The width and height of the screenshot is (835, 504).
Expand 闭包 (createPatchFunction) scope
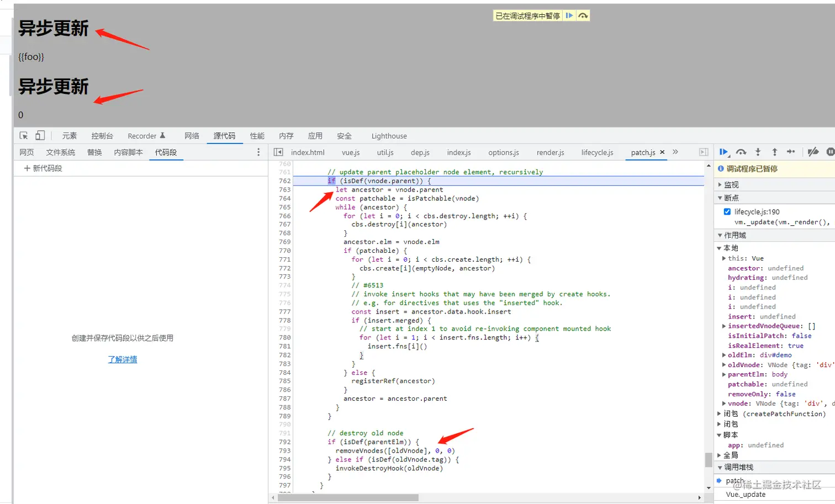[x=720, y=413]
